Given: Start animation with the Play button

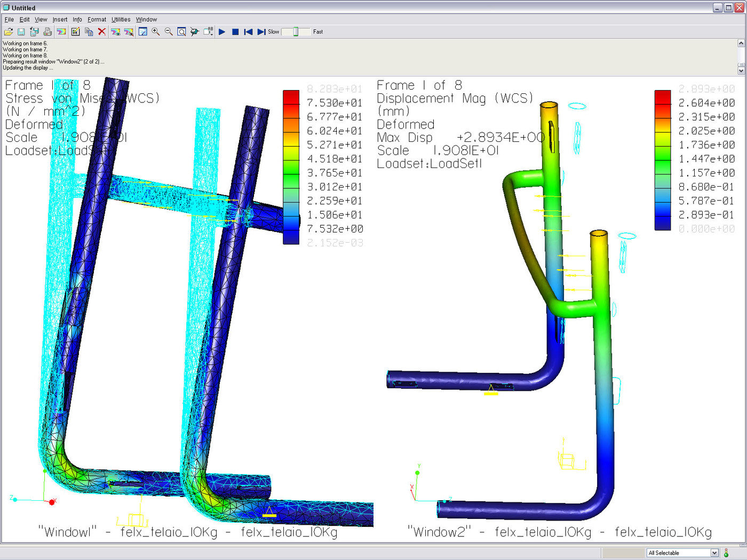Looking at the screenshot, I should coord(222,32).
